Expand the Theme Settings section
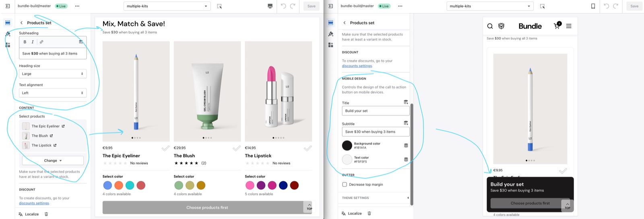The height and width of the screenshot is (219, 644). [374, 198]
